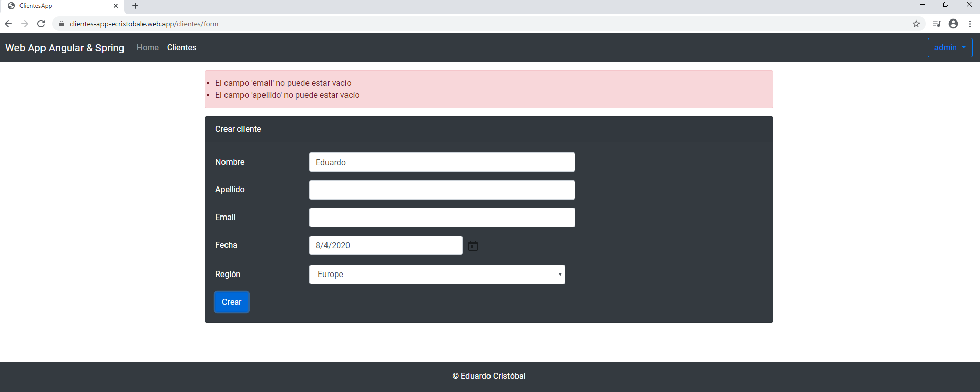980x392 pixels.
Task: Focus the empty Email input field
Action: point(442,218)
